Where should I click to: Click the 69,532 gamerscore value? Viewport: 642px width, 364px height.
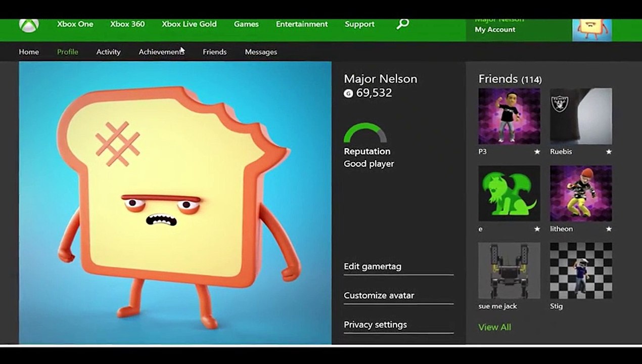(374, 93)
